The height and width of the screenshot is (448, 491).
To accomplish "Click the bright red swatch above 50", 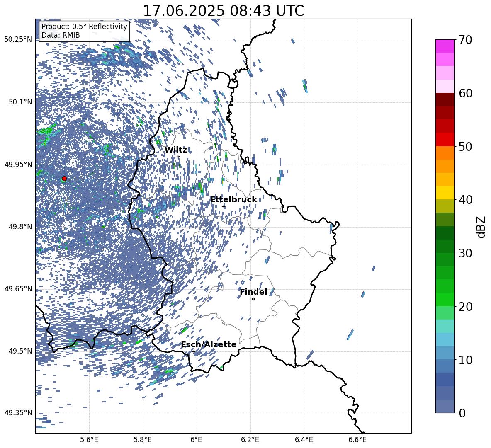I will point(445,140).
